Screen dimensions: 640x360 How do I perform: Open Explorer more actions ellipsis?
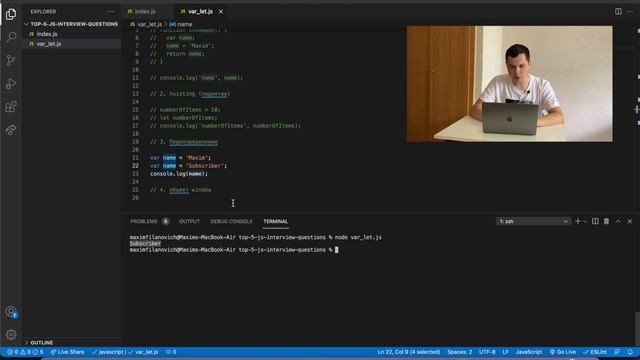coord(110,11)
